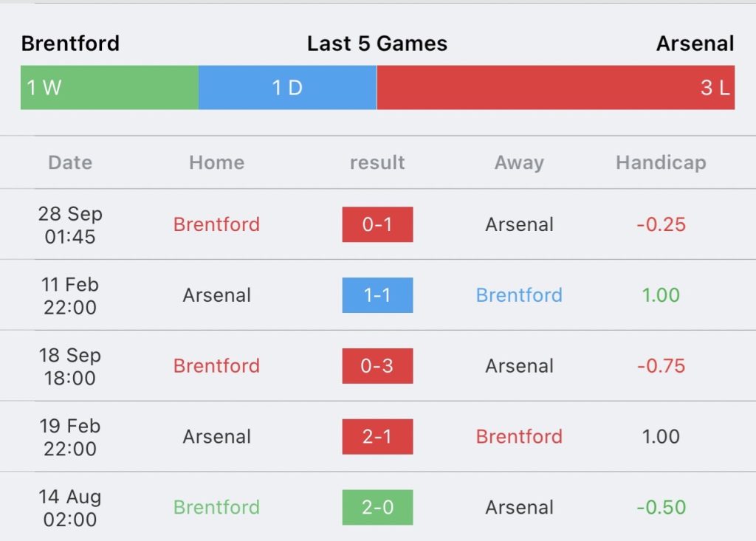This screenshot has width=756, height=541.
Task: Click the -0.75 handicap value
Action: tap(661, 366)
